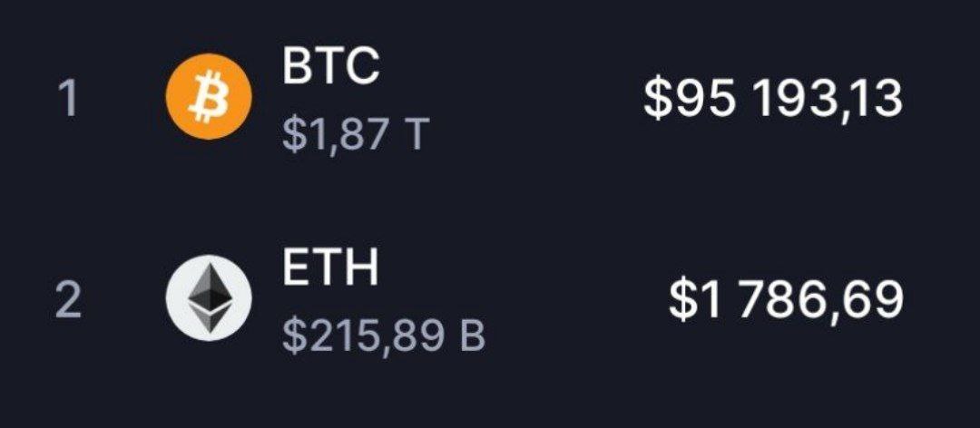
Task: Select the BTC ticker label
Action: [330, 65]
